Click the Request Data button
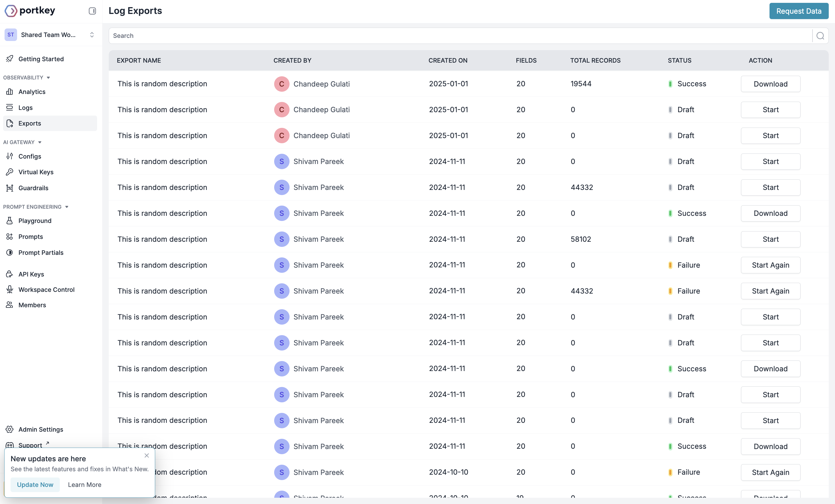The height and width of the screenshot is (504, 835). (799, 11)
